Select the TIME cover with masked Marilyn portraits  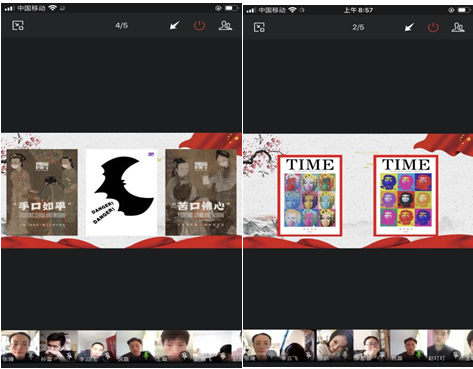click(310, 196)
